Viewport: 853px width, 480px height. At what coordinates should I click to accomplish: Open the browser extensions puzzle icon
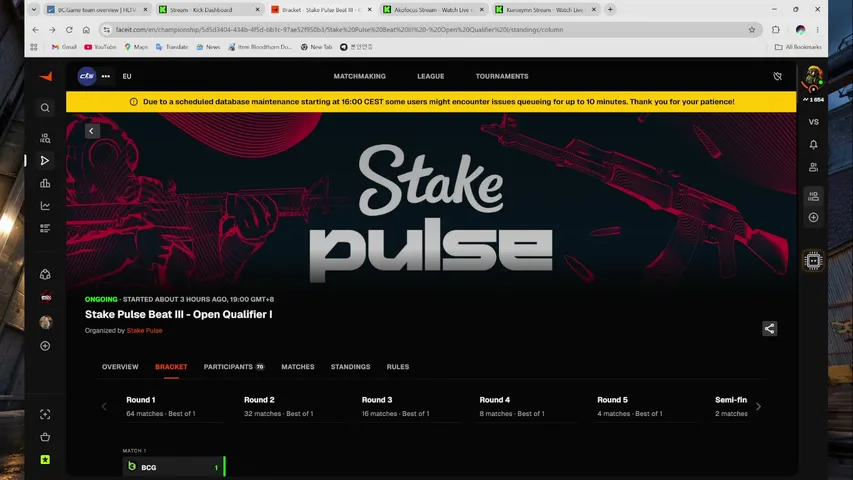(x=776, y=30)
